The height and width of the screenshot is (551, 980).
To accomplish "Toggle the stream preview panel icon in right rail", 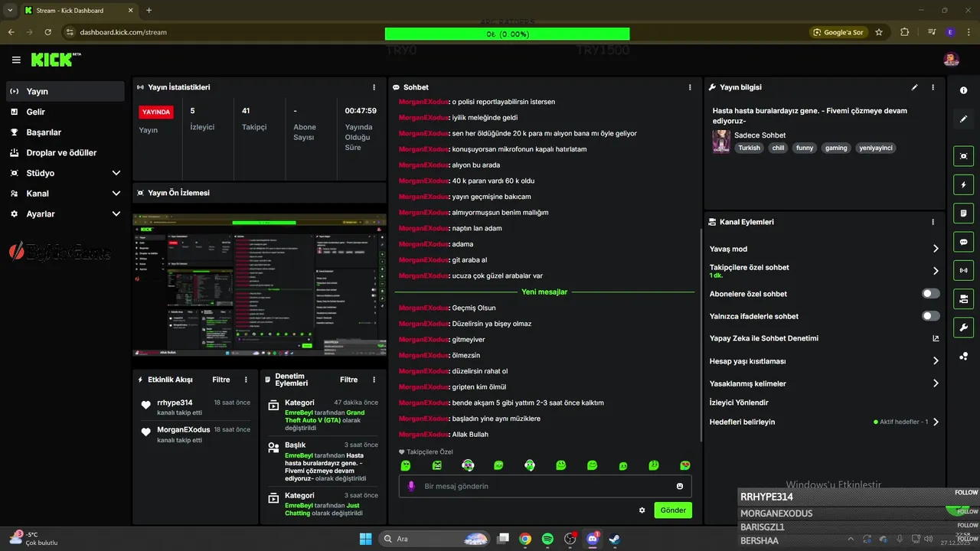I will coord(963,156).
